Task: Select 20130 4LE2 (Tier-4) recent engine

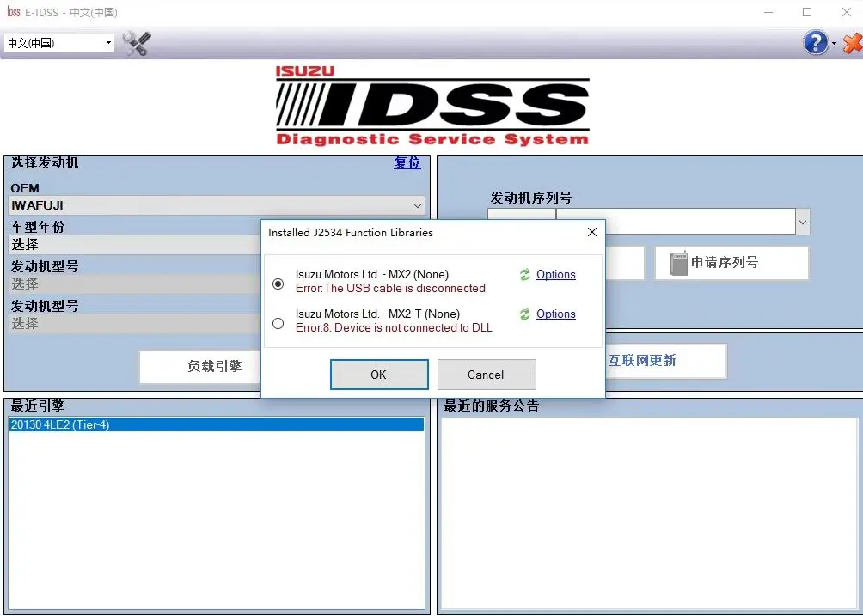Action: pos(217,424)
